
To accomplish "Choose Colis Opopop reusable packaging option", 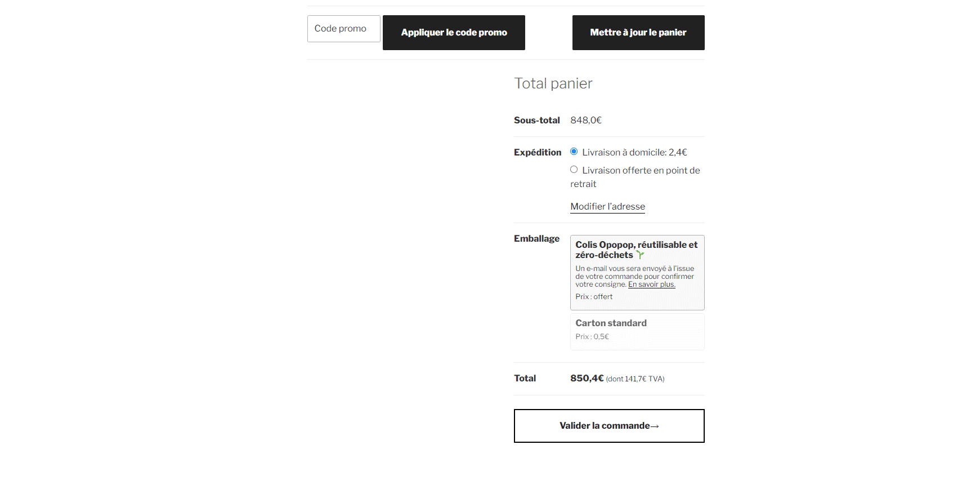I will coord(637,273).
